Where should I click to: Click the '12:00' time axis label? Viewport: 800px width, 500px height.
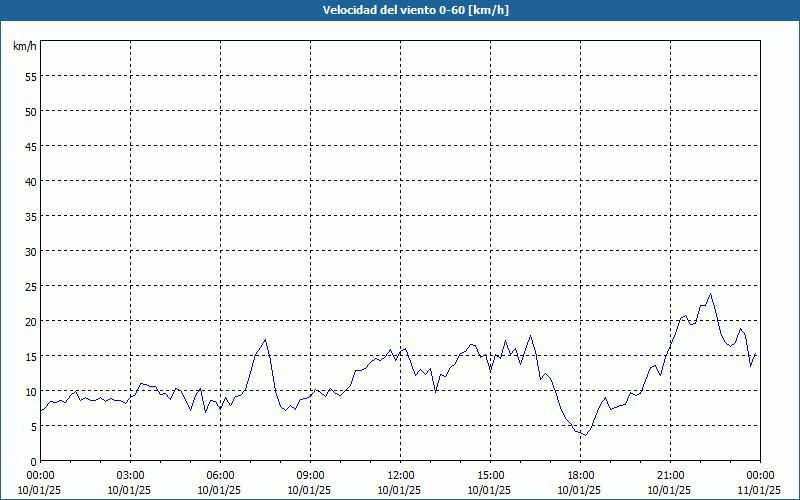(401, 476)
